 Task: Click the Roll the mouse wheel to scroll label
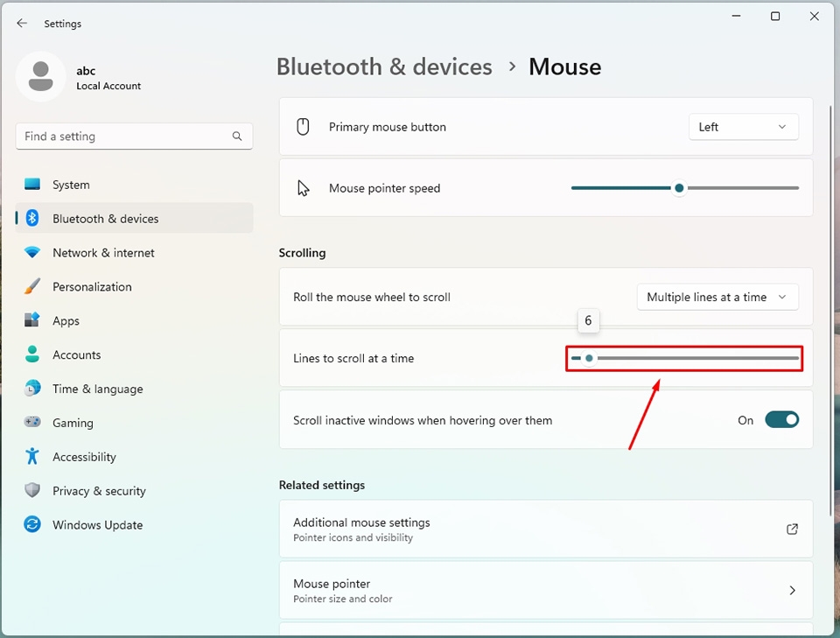click(x=372, y=298)
